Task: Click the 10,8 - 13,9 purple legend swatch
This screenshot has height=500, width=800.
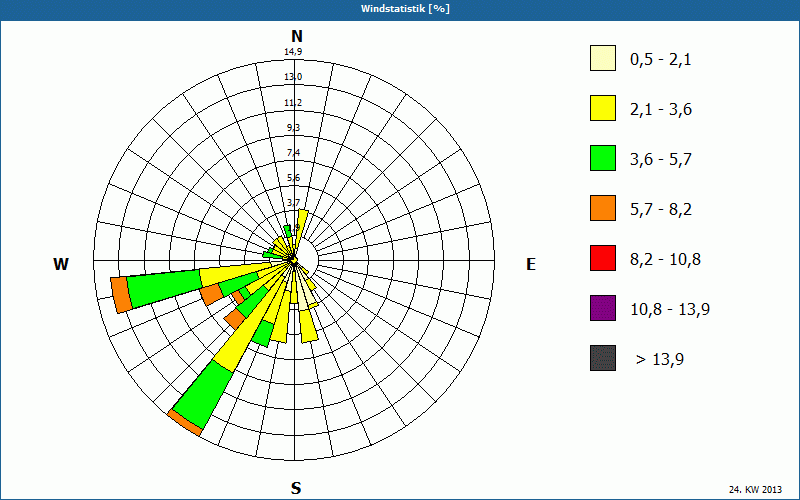Action: (603, 308)
